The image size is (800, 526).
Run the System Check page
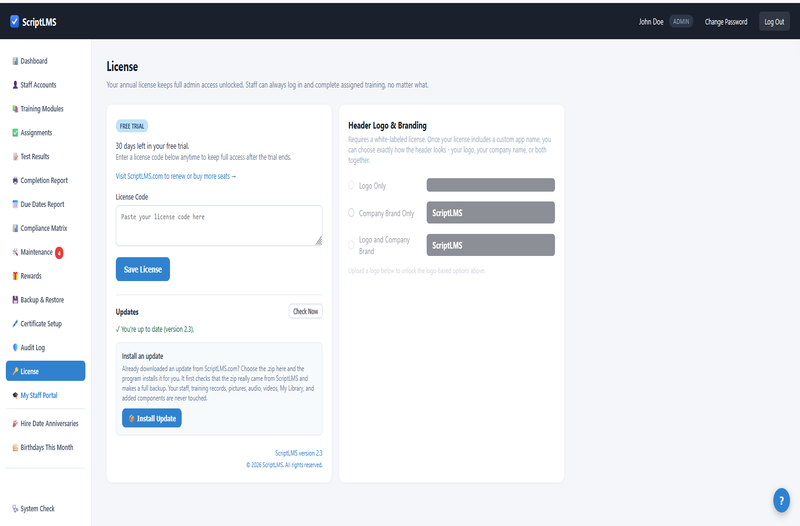(x=45, y=509)
